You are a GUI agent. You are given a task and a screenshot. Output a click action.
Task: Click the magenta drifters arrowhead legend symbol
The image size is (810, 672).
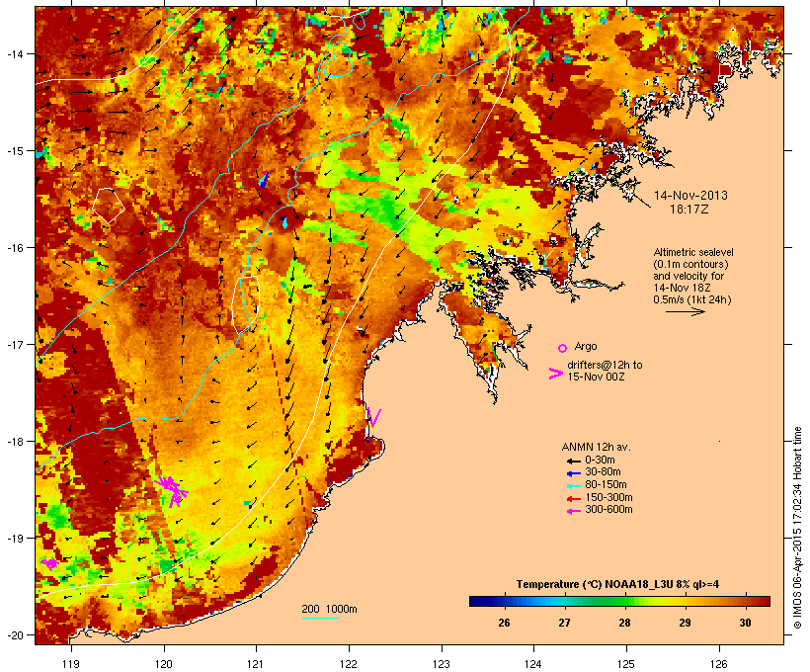pos(555,374)
